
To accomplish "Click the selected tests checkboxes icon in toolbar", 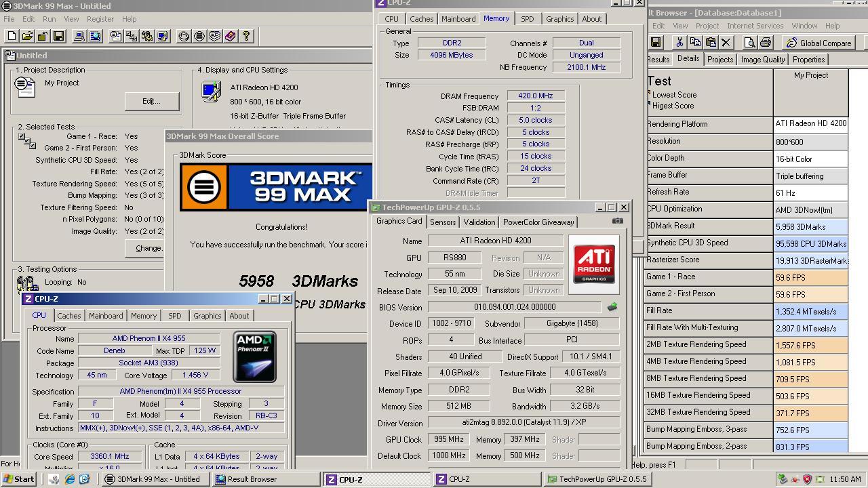I will pos(132,36).
